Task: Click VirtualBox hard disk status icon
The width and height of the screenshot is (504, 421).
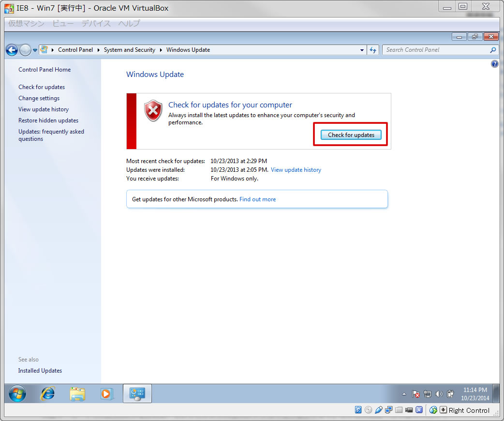Action: coord(358,410)
